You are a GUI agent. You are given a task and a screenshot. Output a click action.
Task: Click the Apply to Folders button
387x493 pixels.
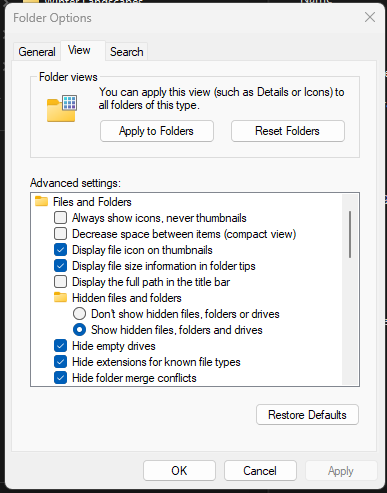click(x=157, y=131)
